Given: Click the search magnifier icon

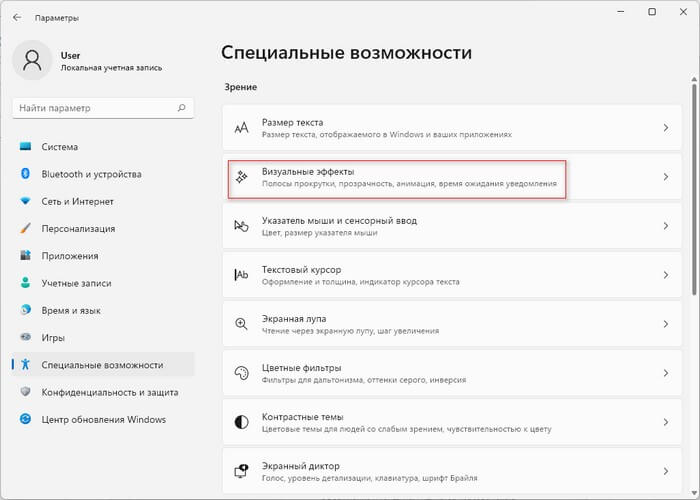Looking at the screenshot, I should click(x=180, y=106).
